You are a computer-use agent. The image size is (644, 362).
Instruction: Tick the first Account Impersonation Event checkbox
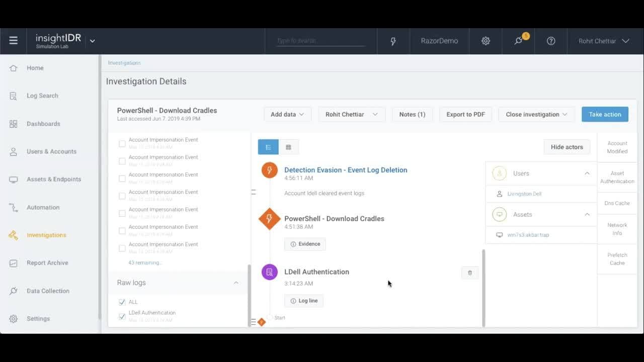tap(122, 144)
